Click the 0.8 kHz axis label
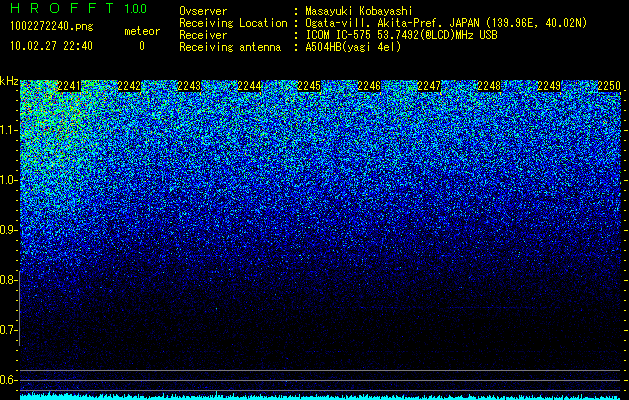Screen dimensions: 629x400 click(8, 280)
